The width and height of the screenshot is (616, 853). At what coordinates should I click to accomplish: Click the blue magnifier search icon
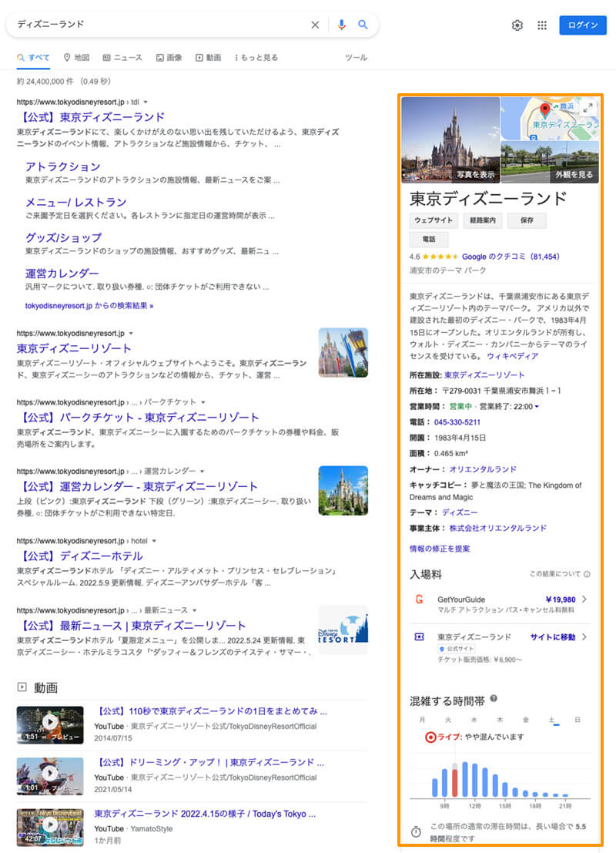[363, 25]
